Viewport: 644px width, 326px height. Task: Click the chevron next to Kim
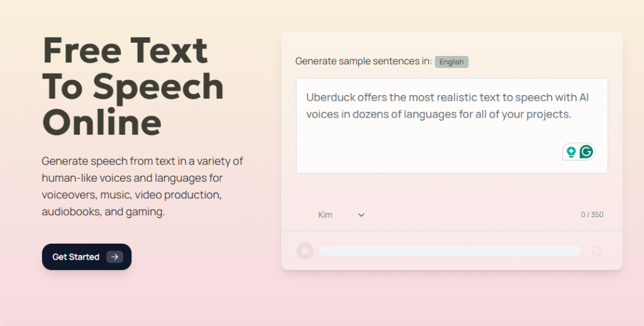361,215
